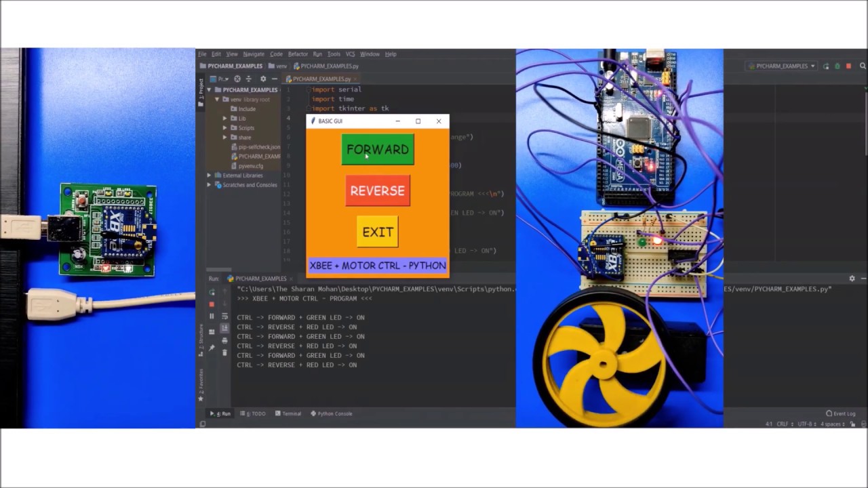868x488 pixels.
Task: Click the debug bug icon in top toolbar
Action: [837, 66]
